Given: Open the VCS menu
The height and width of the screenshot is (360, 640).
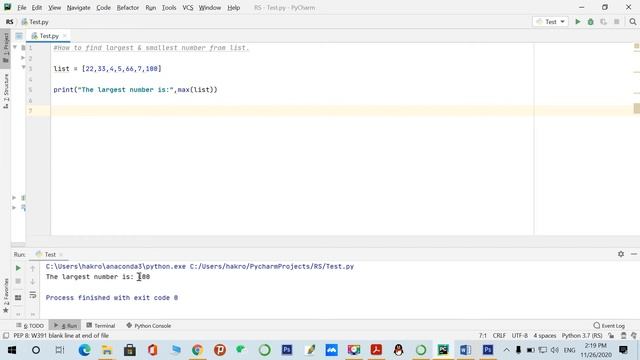Looking at the screenshot, I should coord(188,8).
